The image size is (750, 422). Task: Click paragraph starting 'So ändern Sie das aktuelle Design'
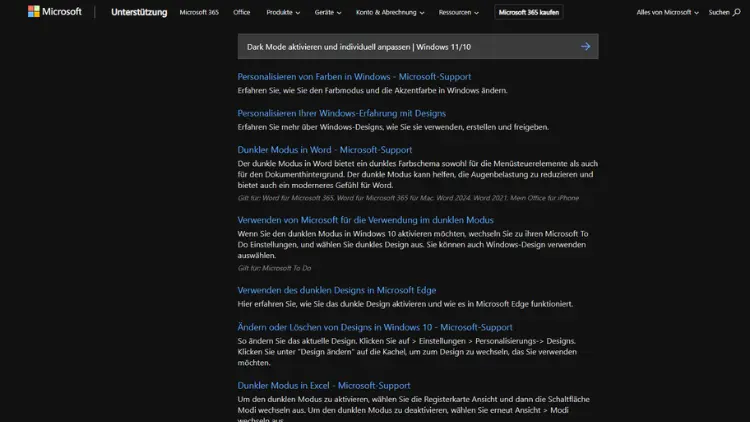coord(407,352)
